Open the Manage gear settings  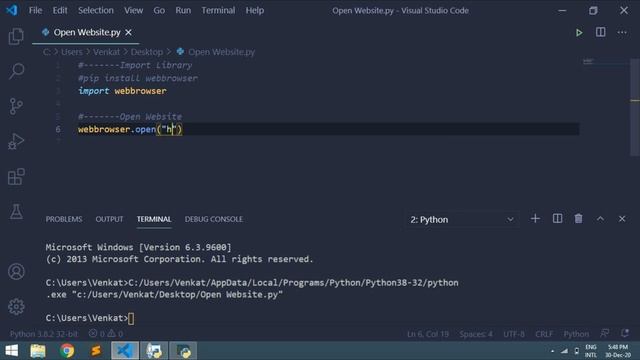pos(16,307)
